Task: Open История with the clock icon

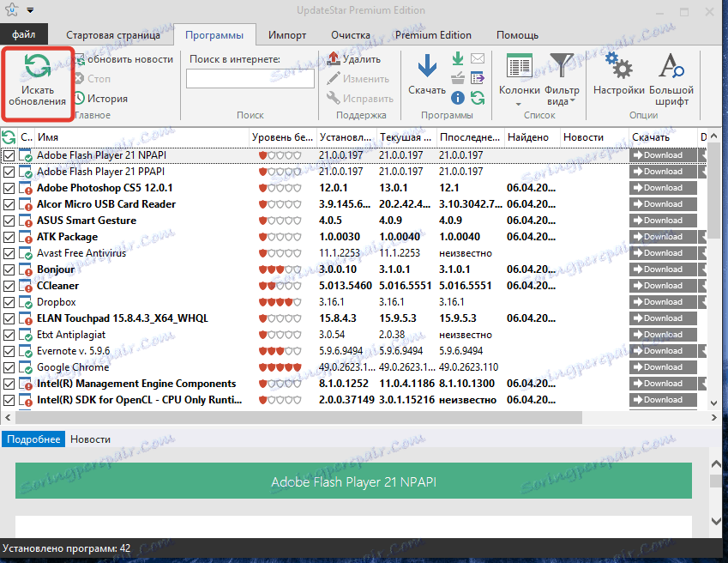Action: tap(80, 99)
